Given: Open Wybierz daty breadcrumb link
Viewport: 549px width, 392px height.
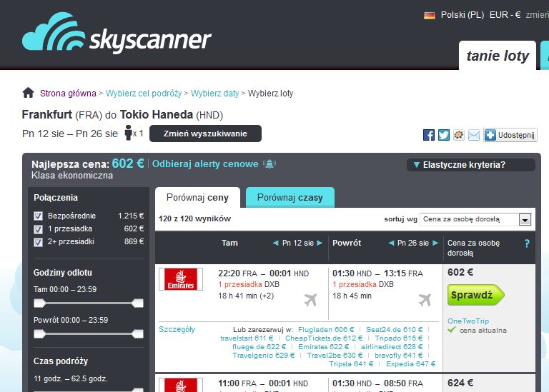Looking at the screenshot, I should tap(214, 94).
